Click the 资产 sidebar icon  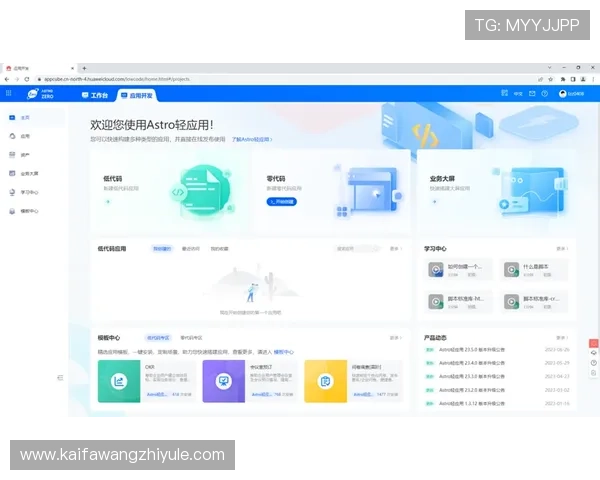[12, 155]
